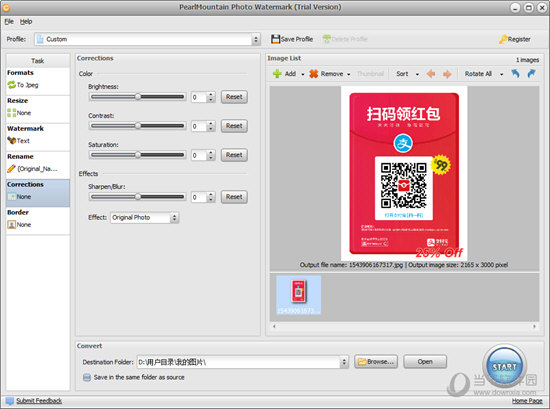Move image right with orange arrow
The image size is (550, 409).
[447, 74]
